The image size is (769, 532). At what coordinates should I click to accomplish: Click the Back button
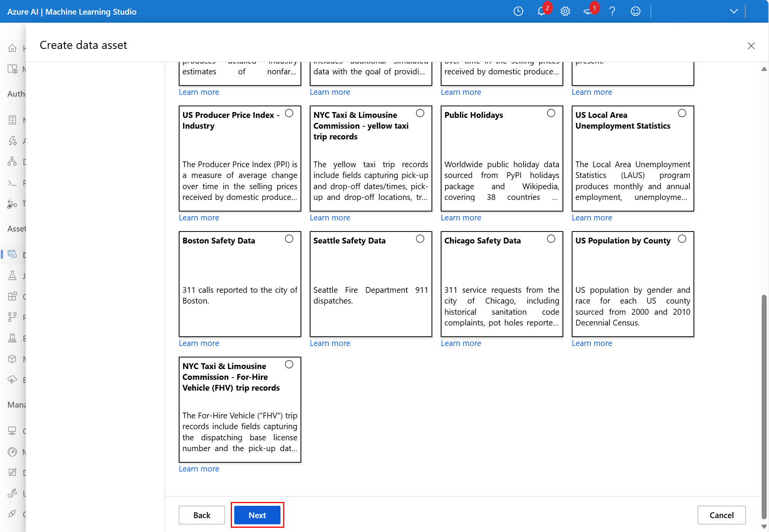[201, 515]
